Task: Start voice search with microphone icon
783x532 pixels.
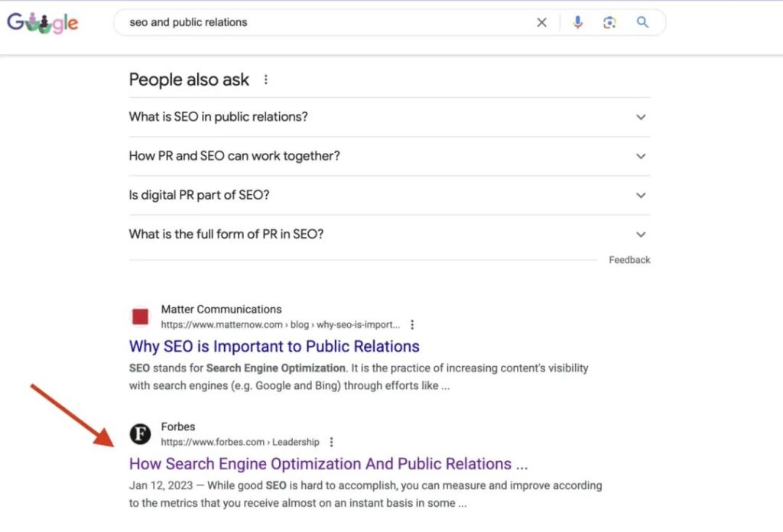Action: pyautogui.click(x=577, y=23)
